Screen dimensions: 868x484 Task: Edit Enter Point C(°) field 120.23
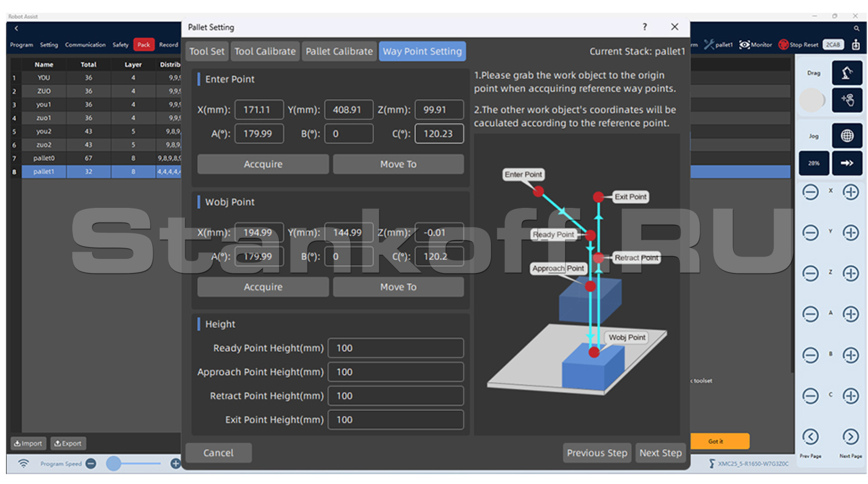click(x=439, y=134)
